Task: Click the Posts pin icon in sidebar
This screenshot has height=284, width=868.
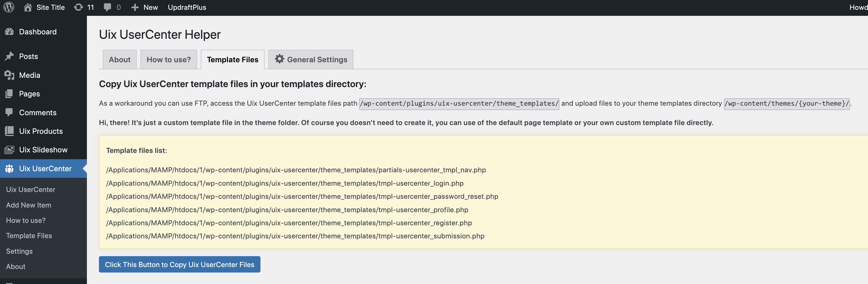Action: coord(9,56)
